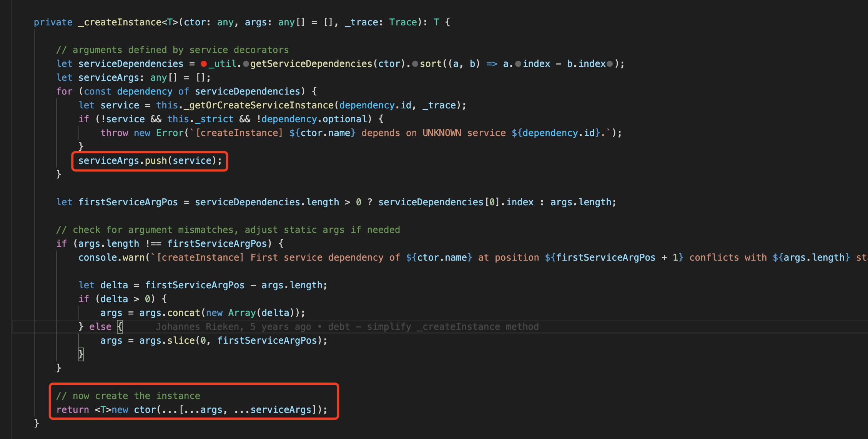This screenshot has width=868, height=439.
Task: Click the gray breakpoint dot after b.index
Action: (x=610, y=64)
